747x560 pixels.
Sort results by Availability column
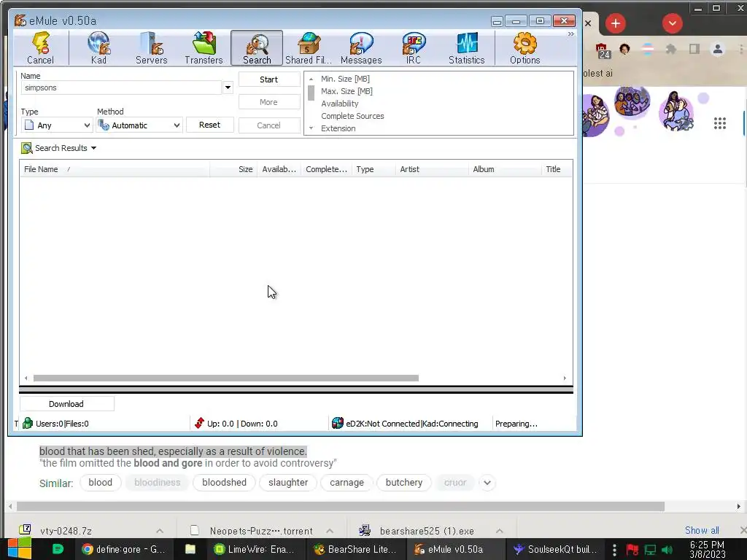279,169
